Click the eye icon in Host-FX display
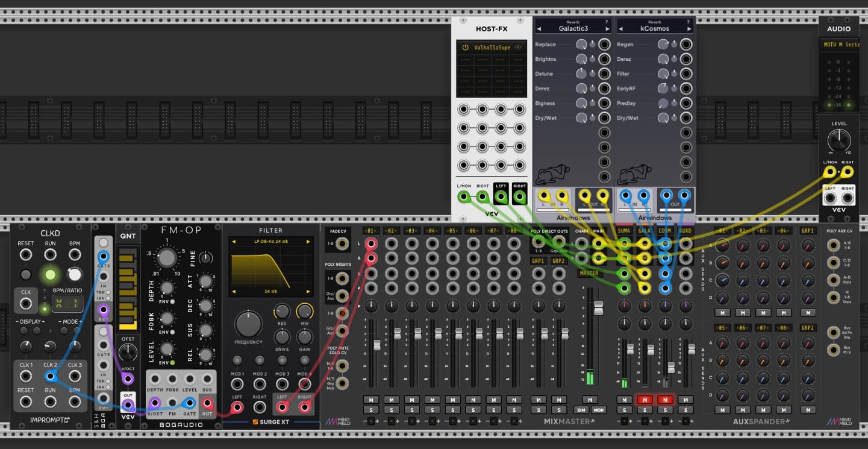The width and height of the screenshot is (868, 449). point(518,47)
